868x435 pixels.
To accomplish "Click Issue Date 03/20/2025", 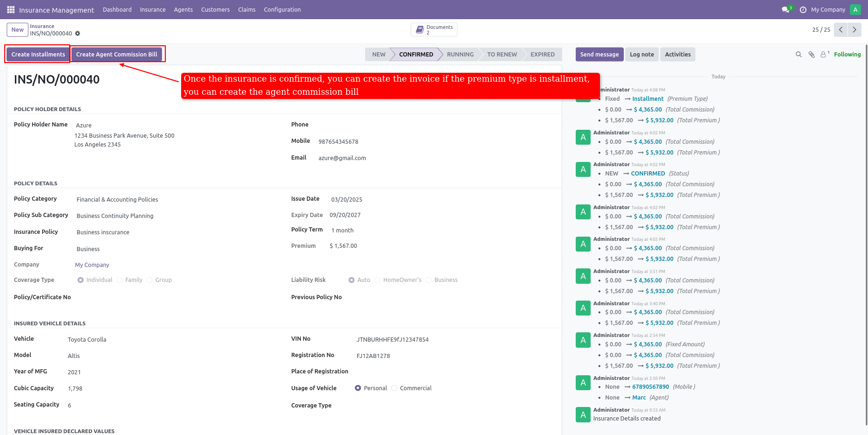I will [346, 200].
